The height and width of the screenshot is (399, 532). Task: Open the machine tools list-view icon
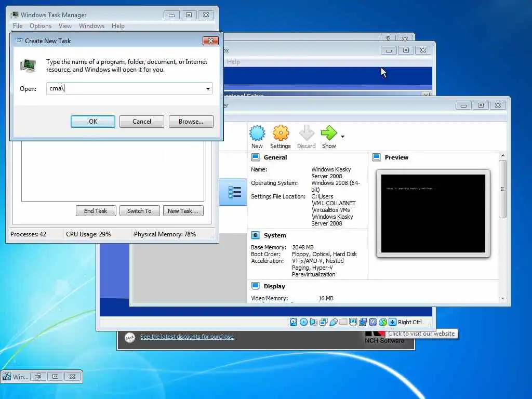pos(234,192)
